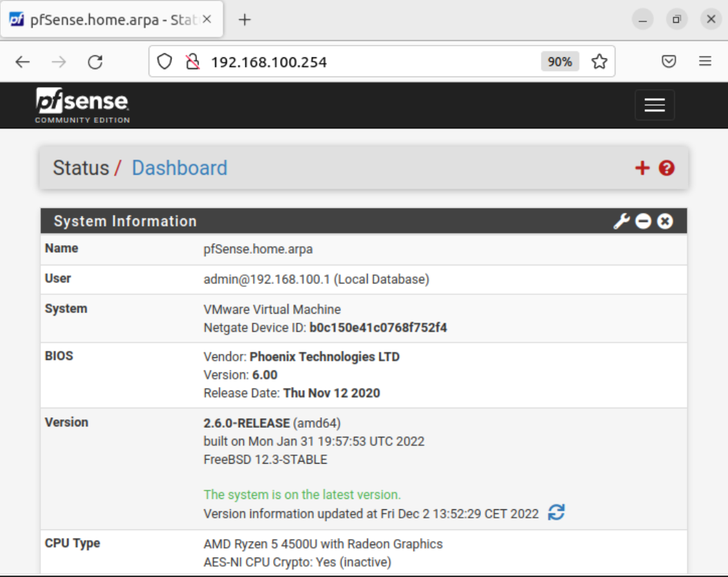Close the pfSense.home.arpa tab

coord(207,19)
